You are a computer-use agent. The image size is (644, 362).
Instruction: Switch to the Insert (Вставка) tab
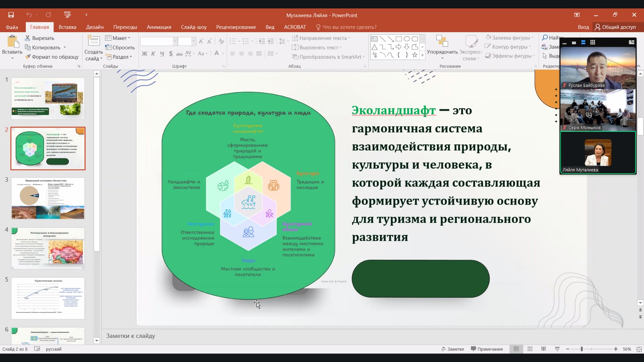tap(67, 27)
